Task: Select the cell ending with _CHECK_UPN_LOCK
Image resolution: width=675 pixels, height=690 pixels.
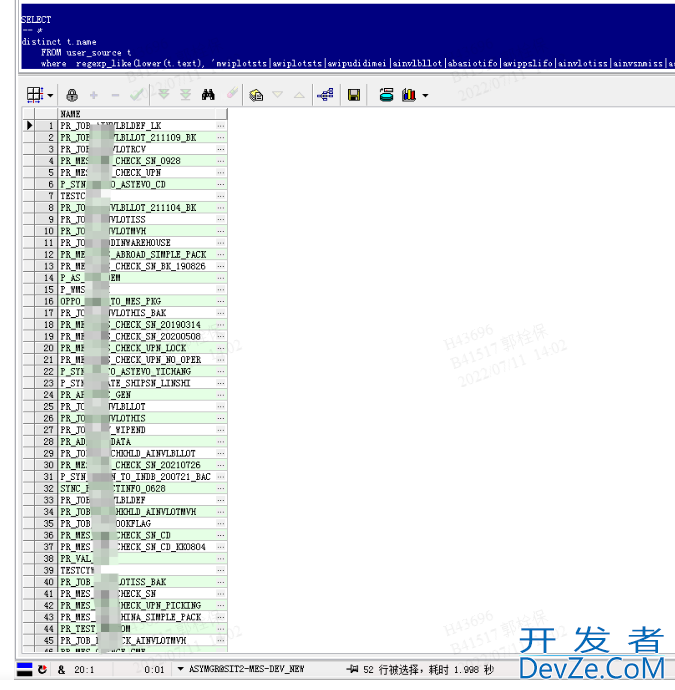Action: [137, 348]
